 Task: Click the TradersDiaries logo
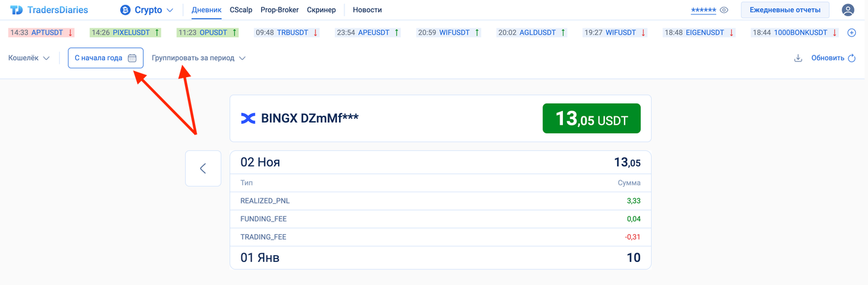pyautogui.click(x=49, y=10)
